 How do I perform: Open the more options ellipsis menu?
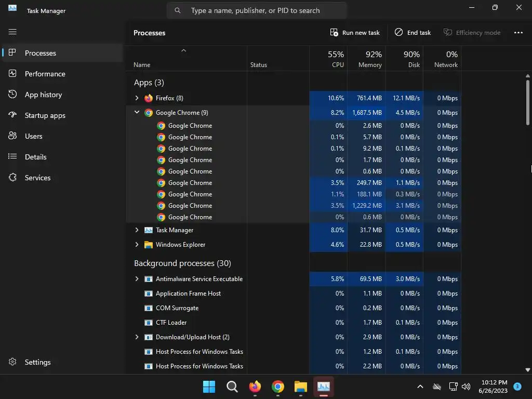(518, 33)
